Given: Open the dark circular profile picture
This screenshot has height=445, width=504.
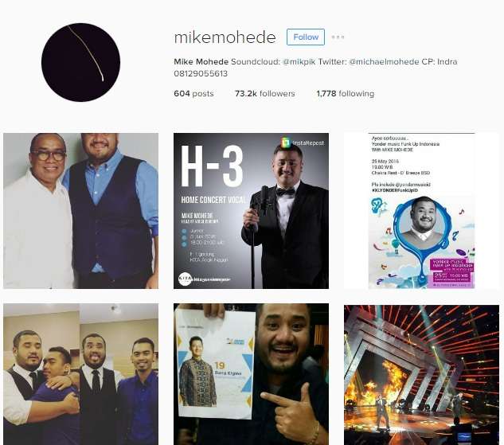Looking at the screenshot, I should [80, 62].
